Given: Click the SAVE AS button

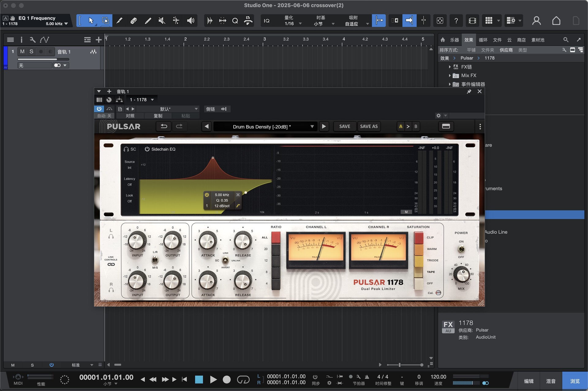Looking at the screenshot, I should pos(369,126).
